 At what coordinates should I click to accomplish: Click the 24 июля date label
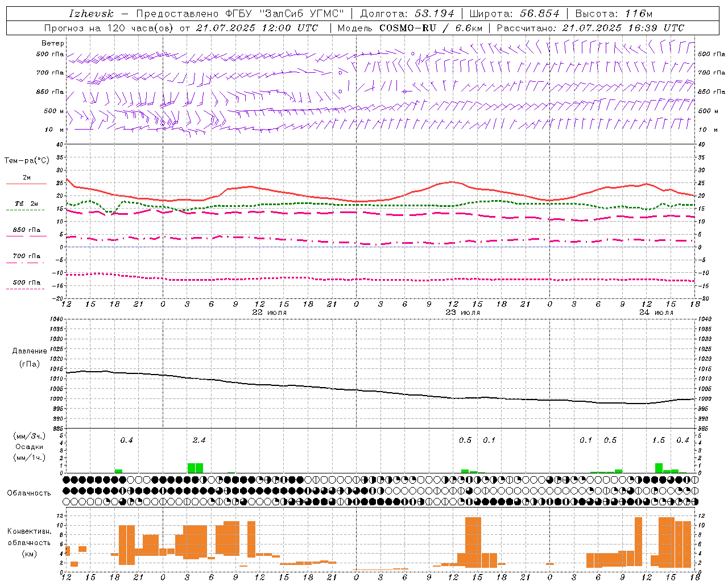656,313
